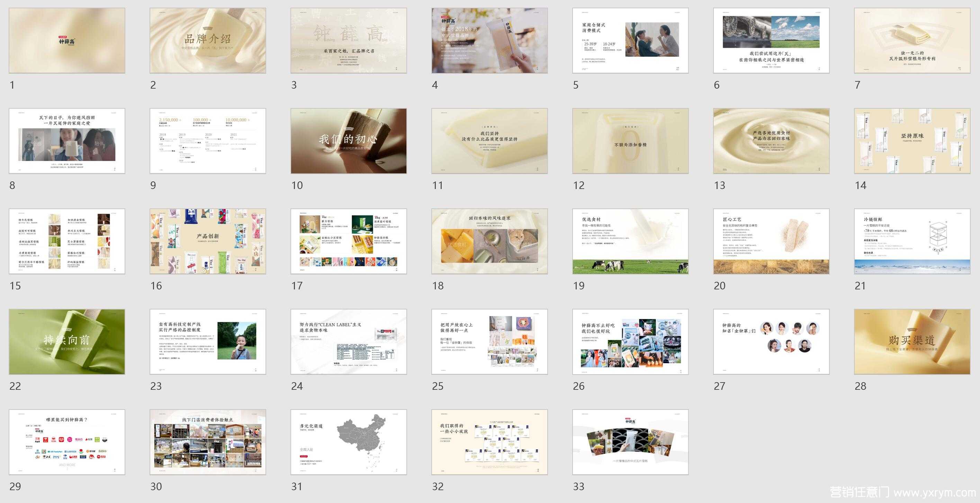Select slide 12 reading 不额外添加香精
This screenshot has width=980, height=503.
pos(630,141)
